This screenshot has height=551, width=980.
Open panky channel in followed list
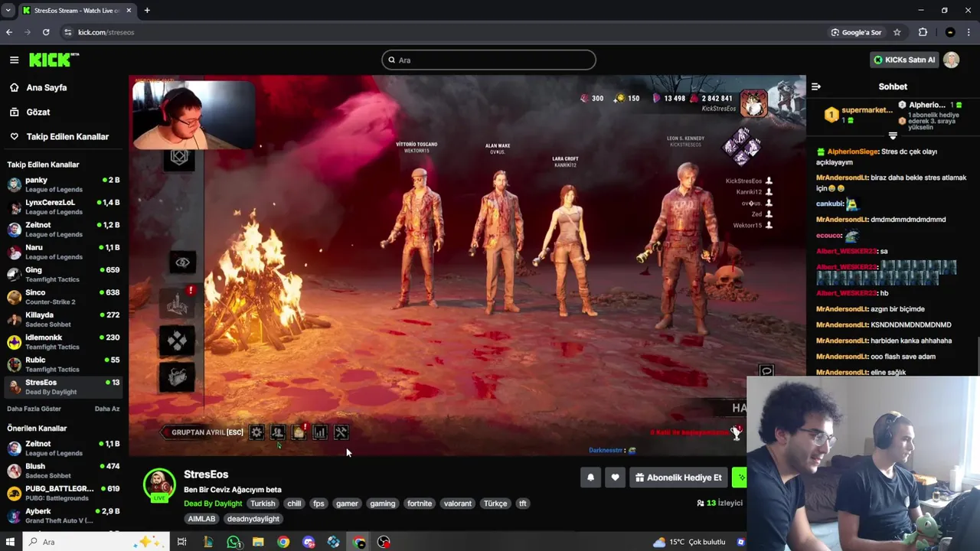point(63,184)
